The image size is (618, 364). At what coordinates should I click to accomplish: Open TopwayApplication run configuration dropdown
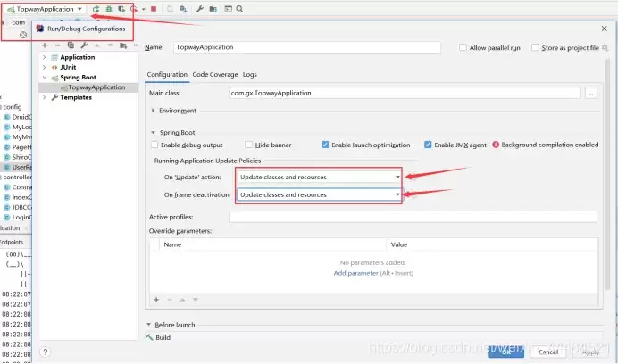[x=45, y=9]
